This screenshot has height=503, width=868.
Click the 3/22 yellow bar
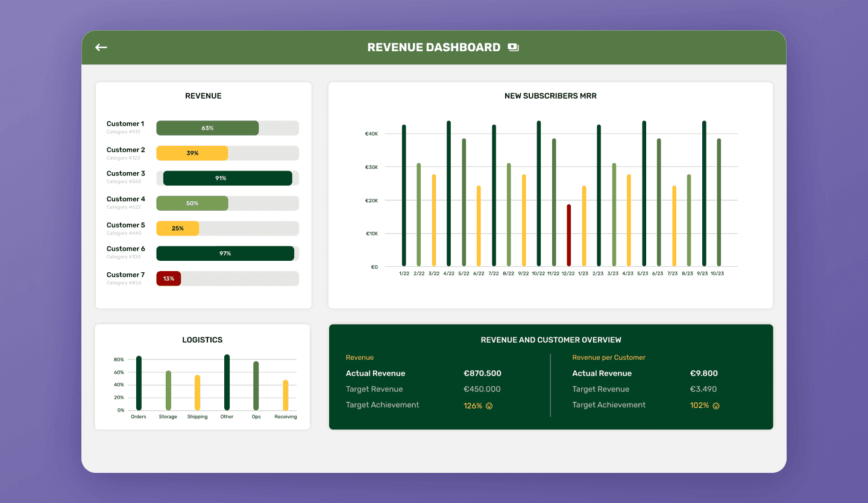coord(434,220)
